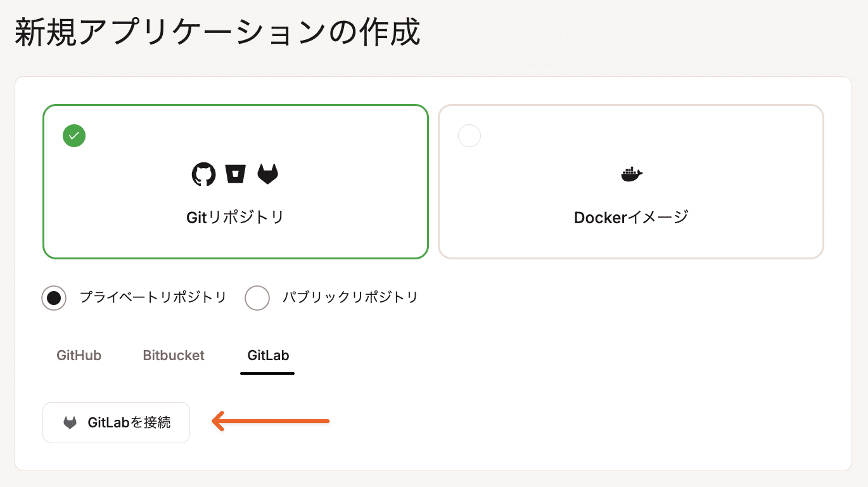Click the orange arrow pointing at the button
The height and width of the screenshot is (487, 868).
(x=269, y=420)
